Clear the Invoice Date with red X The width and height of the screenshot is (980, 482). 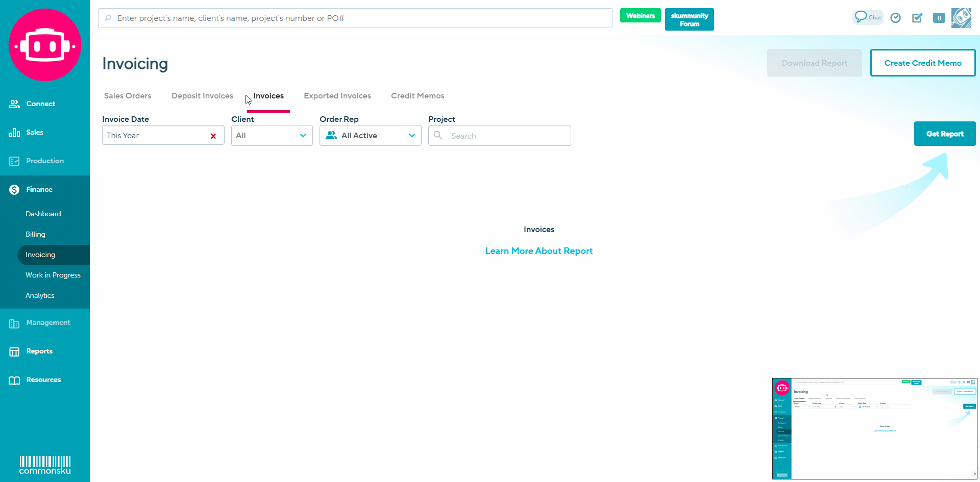[x=213, y=136]
